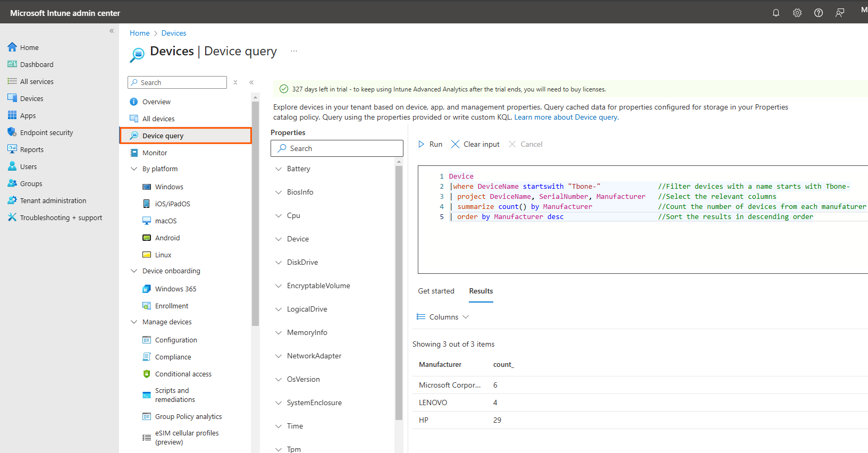Expand the BiosInfo property group
The width and height of the screenshot is (868, 453).
click(x=279, y=192)
